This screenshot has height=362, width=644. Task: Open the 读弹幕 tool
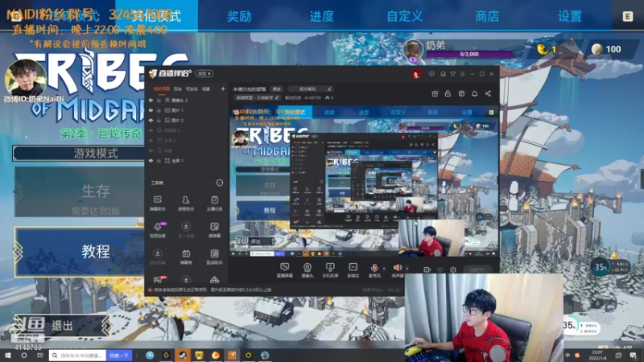click(x=214, y=230)
